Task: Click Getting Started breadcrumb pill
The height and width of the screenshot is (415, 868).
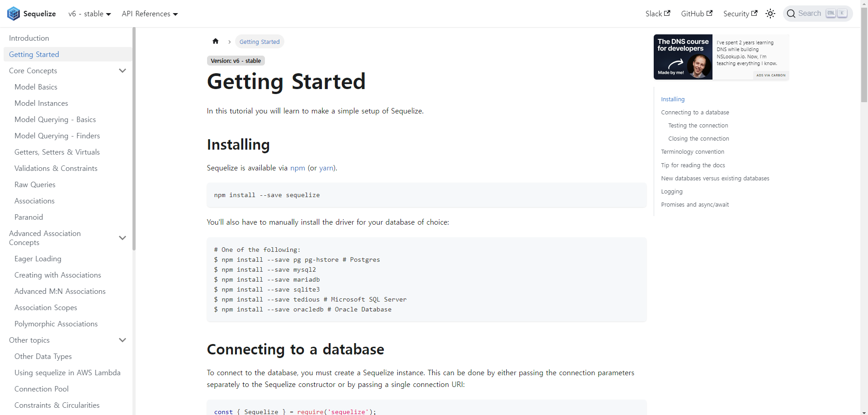Action: coord(259,42)
